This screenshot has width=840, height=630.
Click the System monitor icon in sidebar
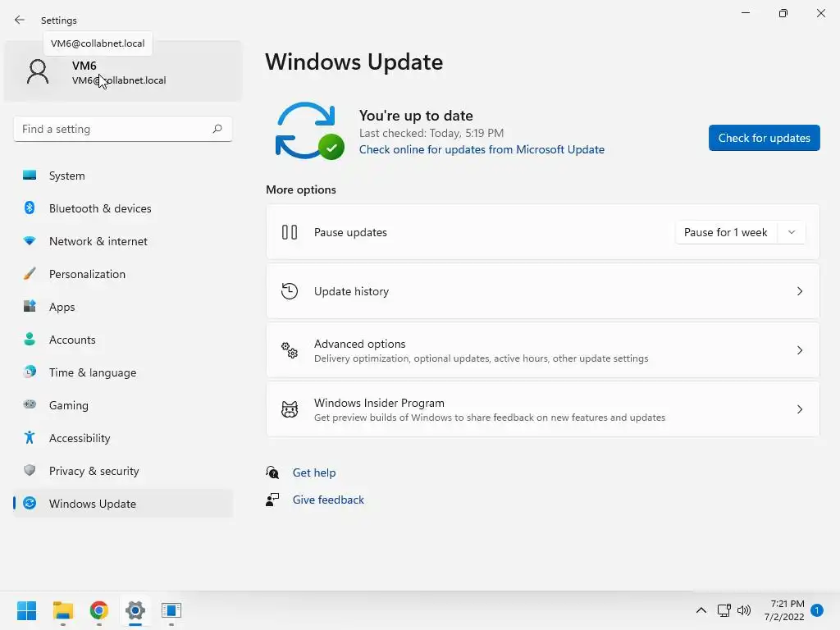[x=30, y=176]
